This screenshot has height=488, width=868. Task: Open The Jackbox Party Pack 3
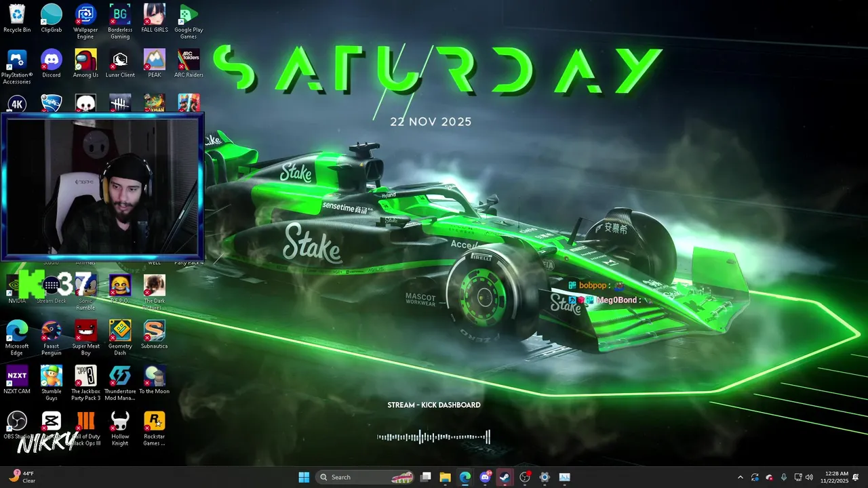coord(85,382)
